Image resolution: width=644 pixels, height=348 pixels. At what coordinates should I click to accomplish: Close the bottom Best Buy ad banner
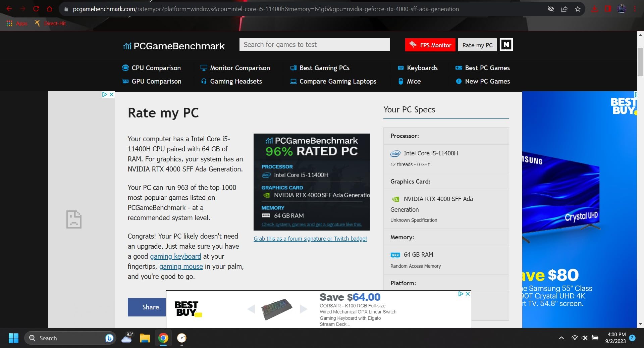click(x=468, y=294)
